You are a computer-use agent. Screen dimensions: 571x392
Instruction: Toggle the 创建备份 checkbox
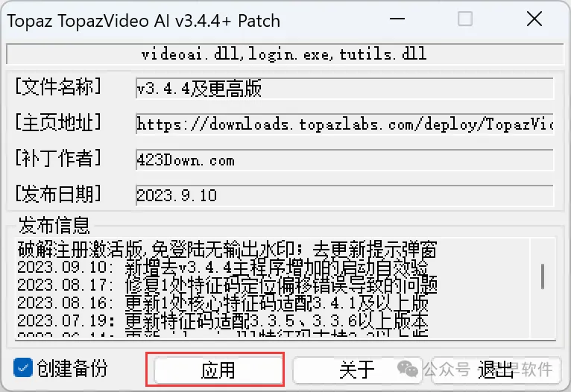click(23, 367)
